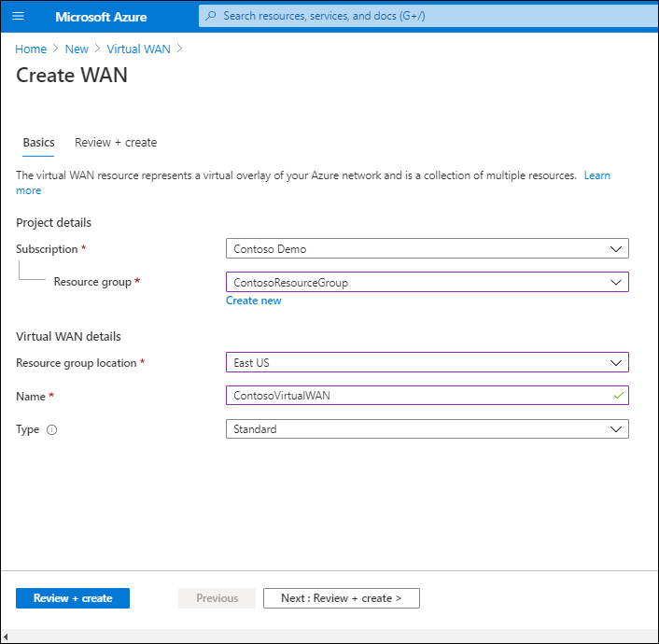Click the search magnifier icon
The image size is (659, 644).
tap(211, 16)
